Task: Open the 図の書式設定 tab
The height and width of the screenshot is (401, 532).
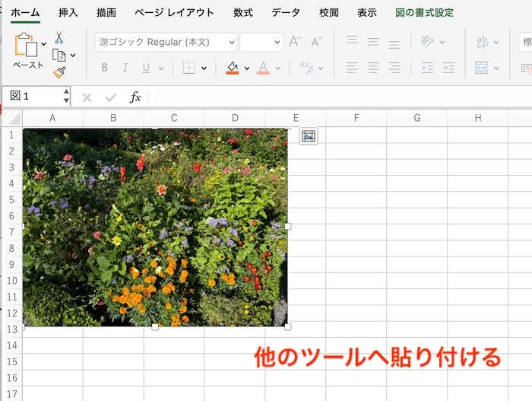Action: tap(424, 13)
